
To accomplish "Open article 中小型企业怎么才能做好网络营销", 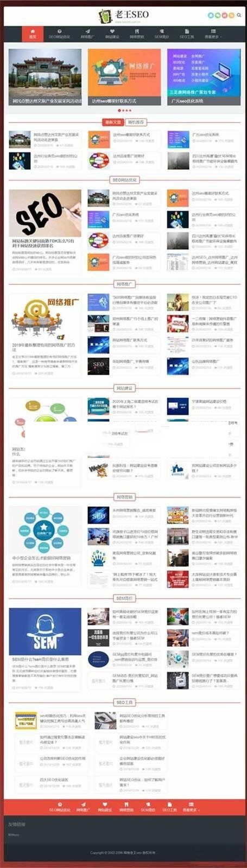I will point(41,558).
